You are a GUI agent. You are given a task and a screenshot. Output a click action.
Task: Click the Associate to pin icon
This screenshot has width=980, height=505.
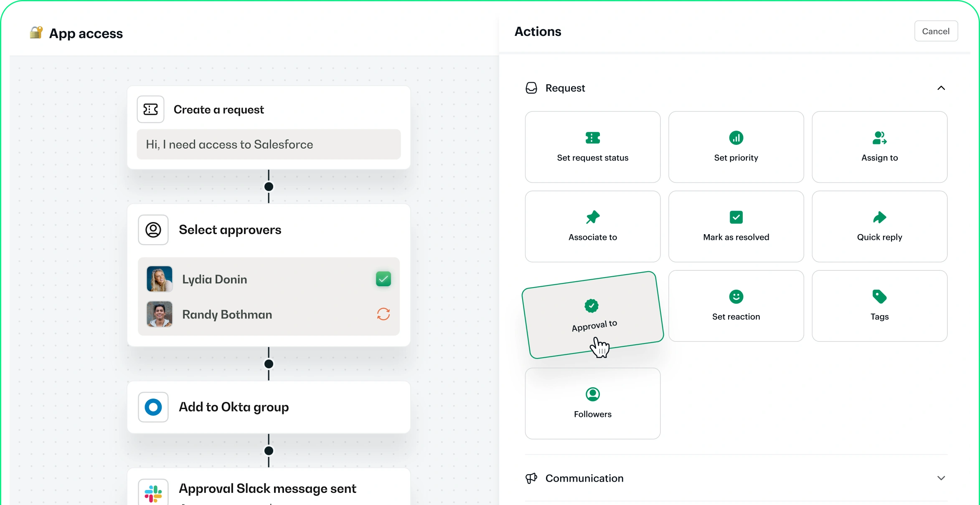click(x=592, y=217)
